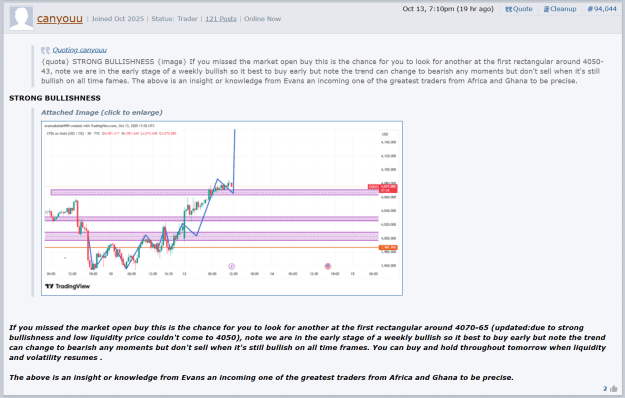
Task: Click the purple lightning event marker on the chart
Action: pyautogui.click(x=232, y=266)
